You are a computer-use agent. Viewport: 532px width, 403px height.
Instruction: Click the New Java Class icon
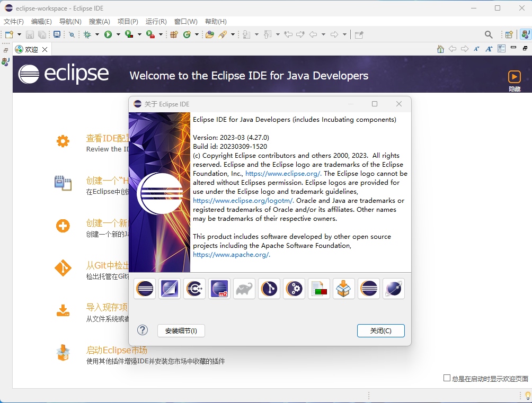(187, 34)
